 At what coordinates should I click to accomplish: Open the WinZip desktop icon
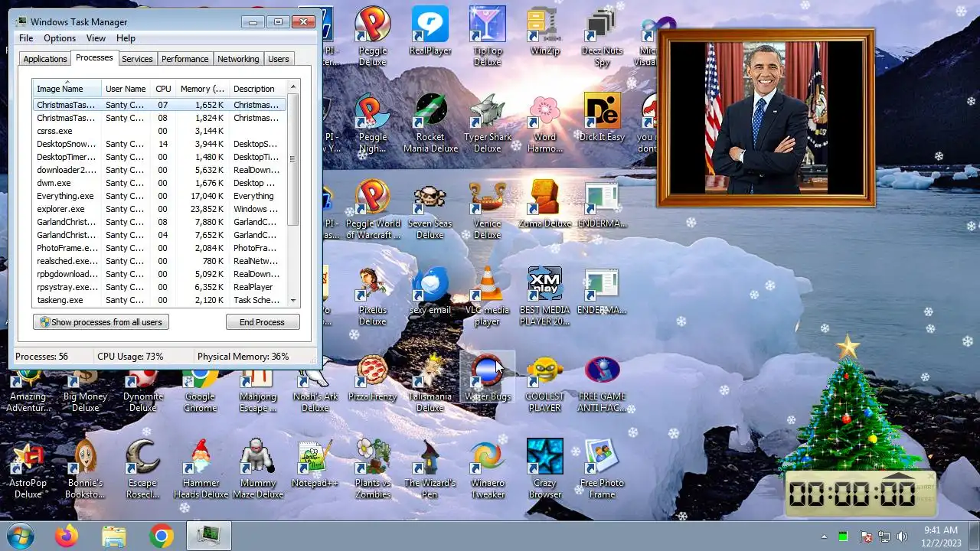[545, 31]
